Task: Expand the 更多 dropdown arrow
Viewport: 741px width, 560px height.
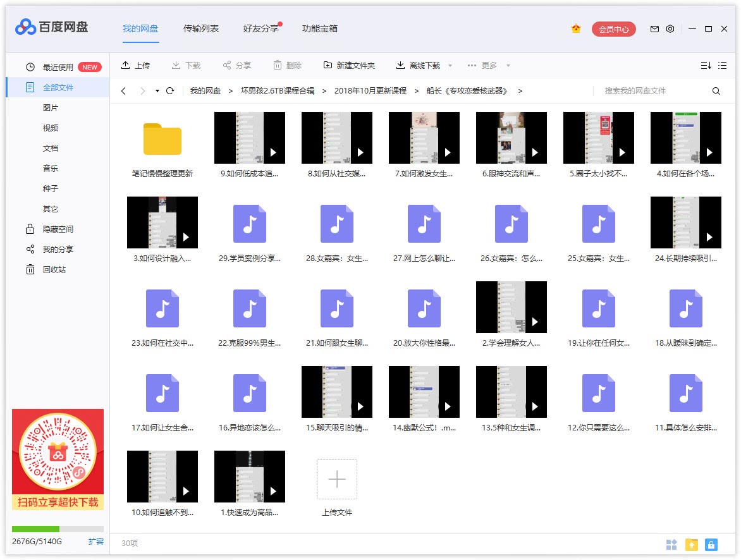Action: pos(508,66)
